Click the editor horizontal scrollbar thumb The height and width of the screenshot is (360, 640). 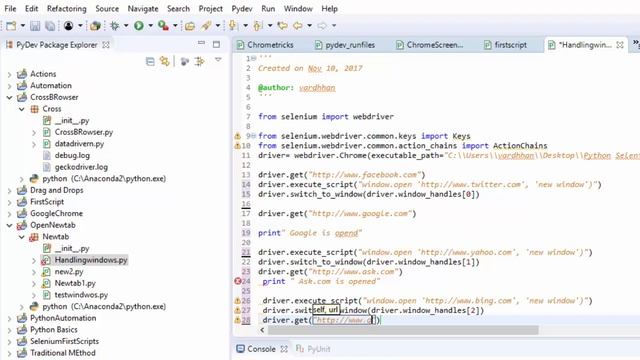click(403, 330)
